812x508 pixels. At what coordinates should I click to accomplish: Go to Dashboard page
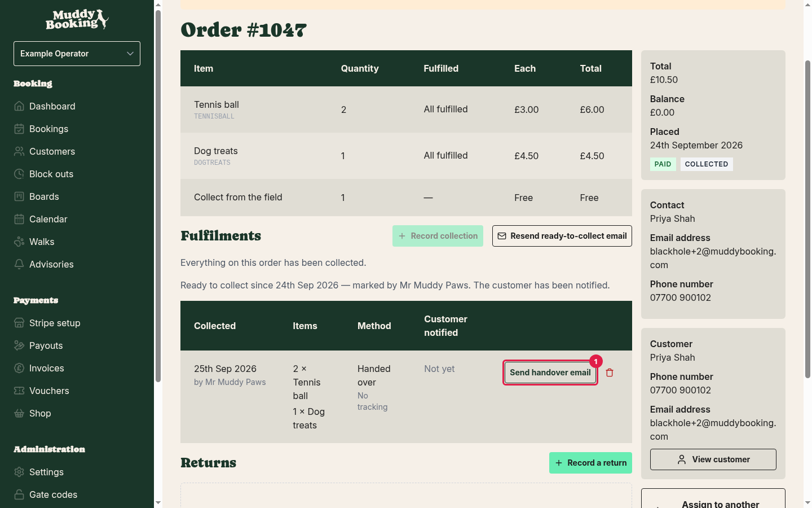click(52, 106)
